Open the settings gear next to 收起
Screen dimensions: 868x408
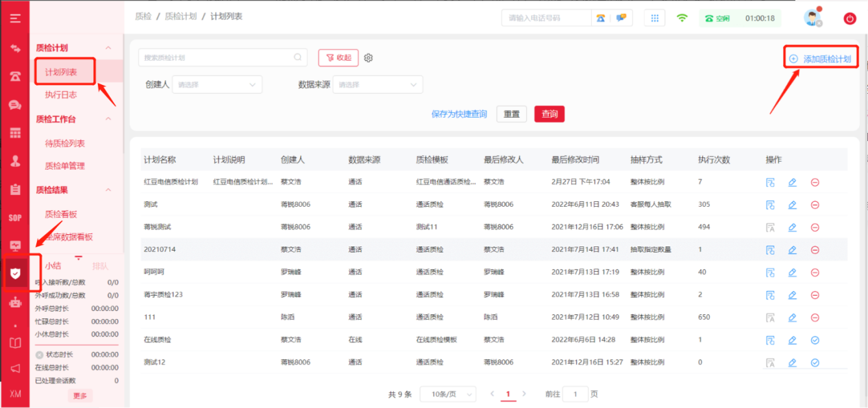click(369, 58)
